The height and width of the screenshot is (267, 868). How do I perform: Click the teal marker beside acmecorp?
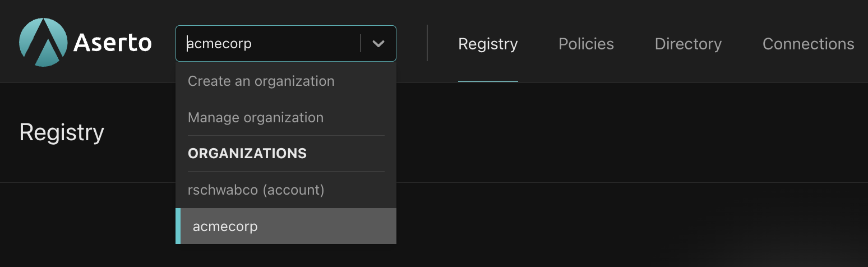pos(178,227)
